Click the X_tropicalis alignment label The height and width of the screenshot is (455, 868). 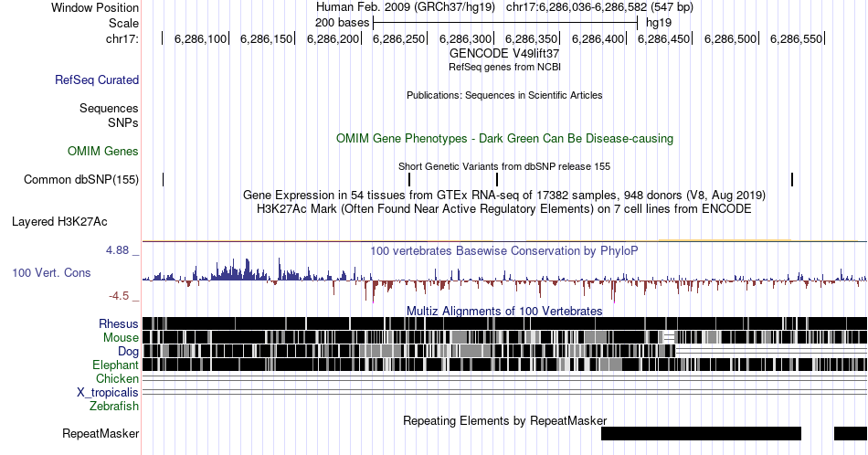coord(108,393)
